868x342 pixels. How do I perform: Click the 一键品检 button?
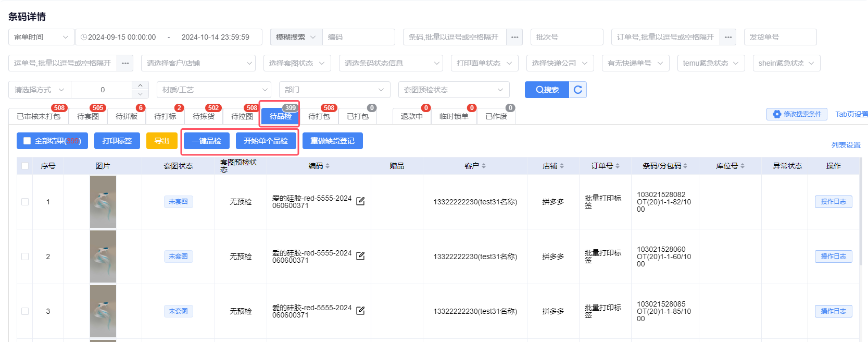point(207,141)
